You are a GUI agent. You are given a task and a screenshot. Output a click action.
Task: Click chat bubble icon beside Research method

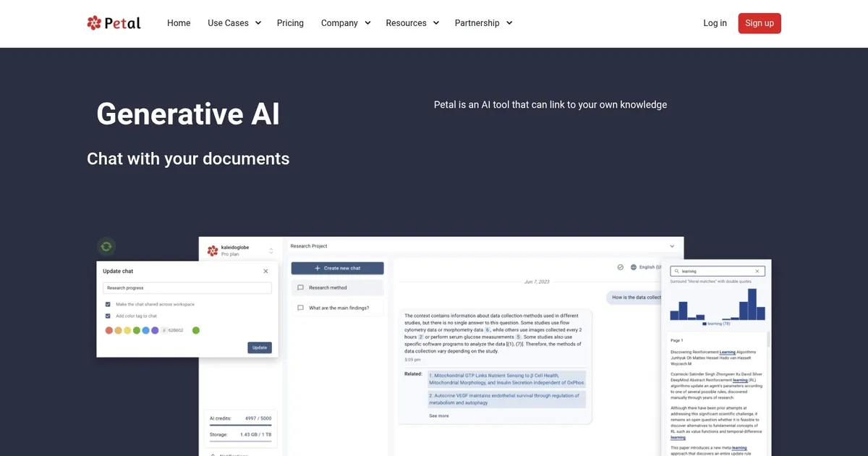pos(301,287)
